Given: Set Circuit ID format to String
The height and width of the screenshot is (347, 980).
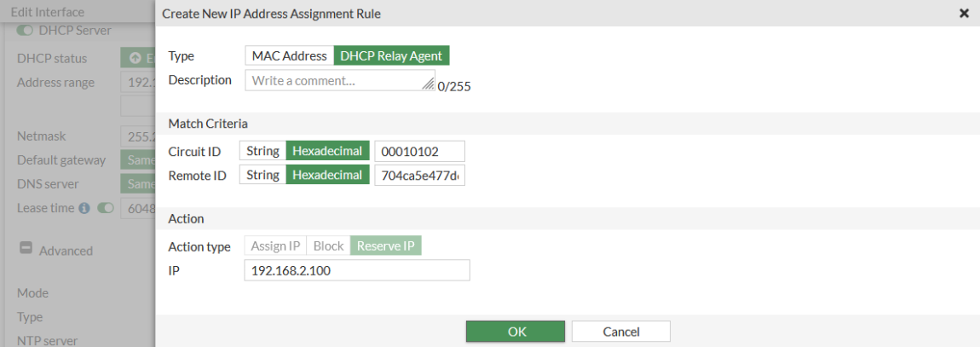Looking at the screenshot, I should [x=262, y=151].
